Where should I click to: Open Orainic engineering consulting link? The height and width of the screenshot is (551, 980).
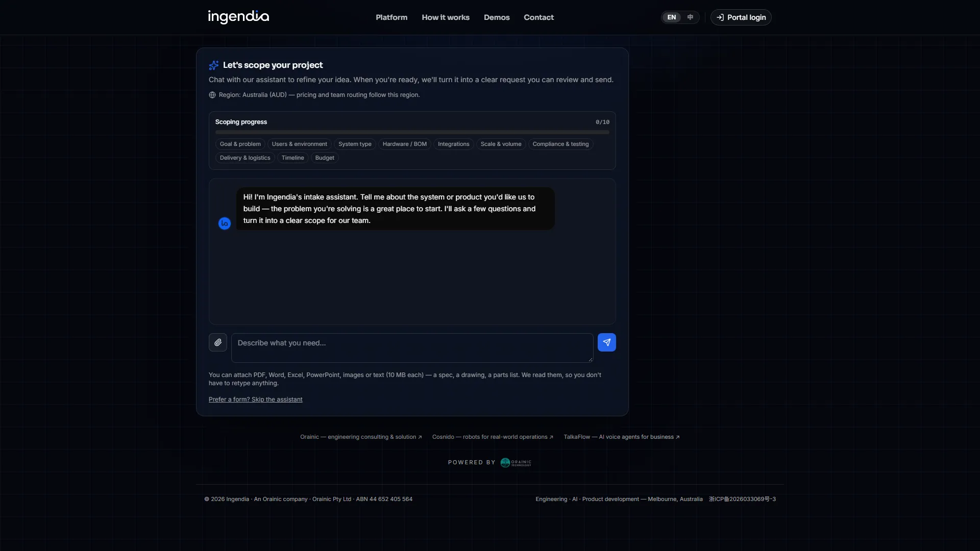pos(361,437)
